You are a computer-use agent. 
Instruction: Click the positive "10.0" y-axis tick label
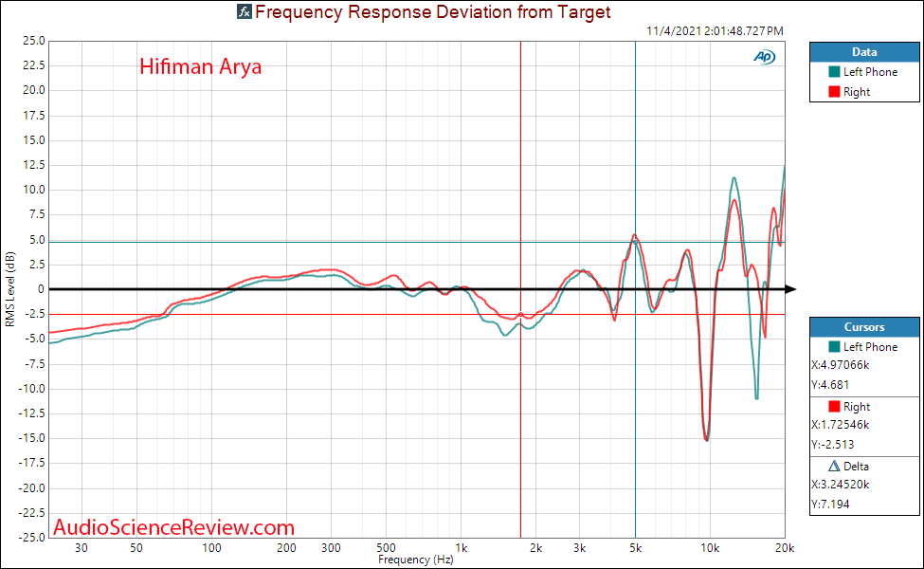[33, 190]
